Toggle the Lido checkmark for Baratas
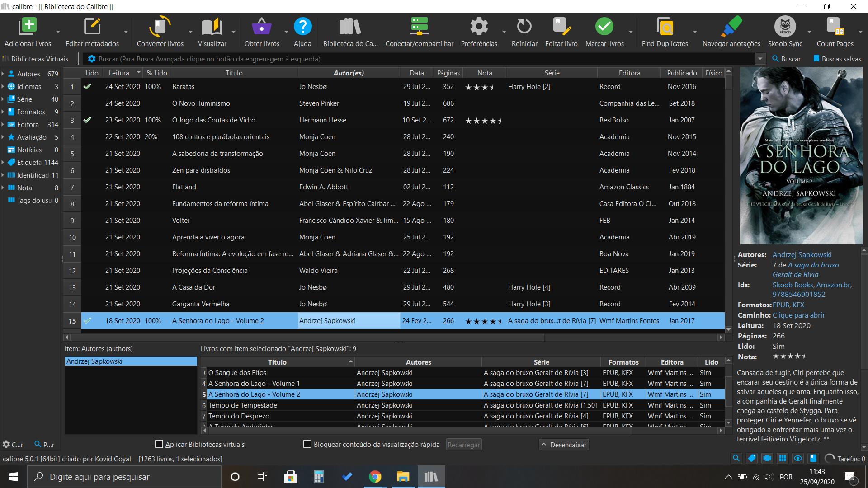The width and height of the screenshot is (868, 488). pyautogui.click(x=88, y=86)
